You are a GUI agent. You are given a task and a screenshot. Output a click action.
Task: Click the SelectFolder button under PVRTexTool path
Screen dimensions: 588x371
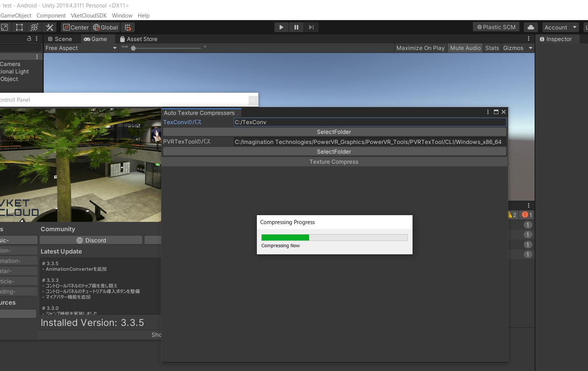[x=335, y=152]
